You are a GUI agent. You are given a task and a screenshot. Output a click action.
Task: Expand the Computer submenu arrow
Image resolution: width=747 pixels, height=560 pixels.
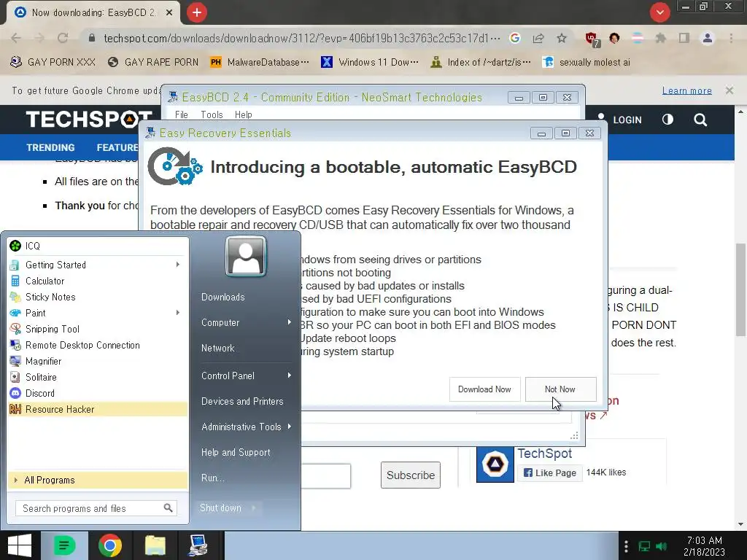289,322
